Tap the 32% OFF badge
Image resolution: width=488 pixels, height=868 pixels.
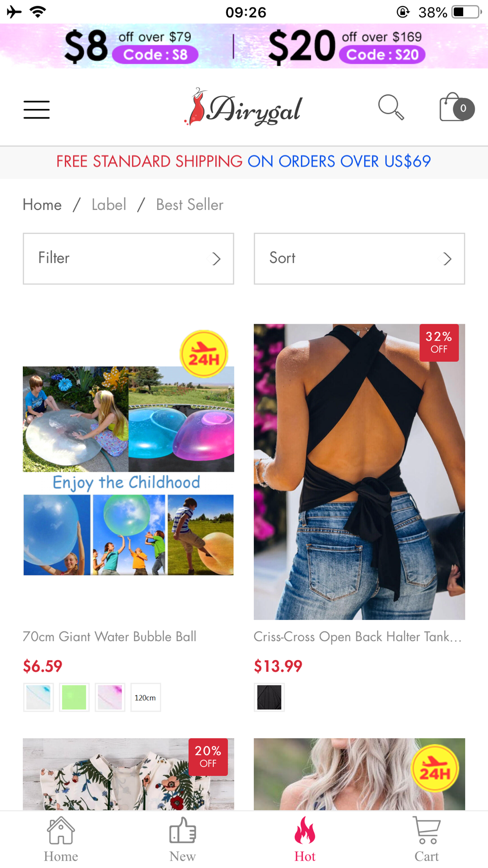pos(439,343)
